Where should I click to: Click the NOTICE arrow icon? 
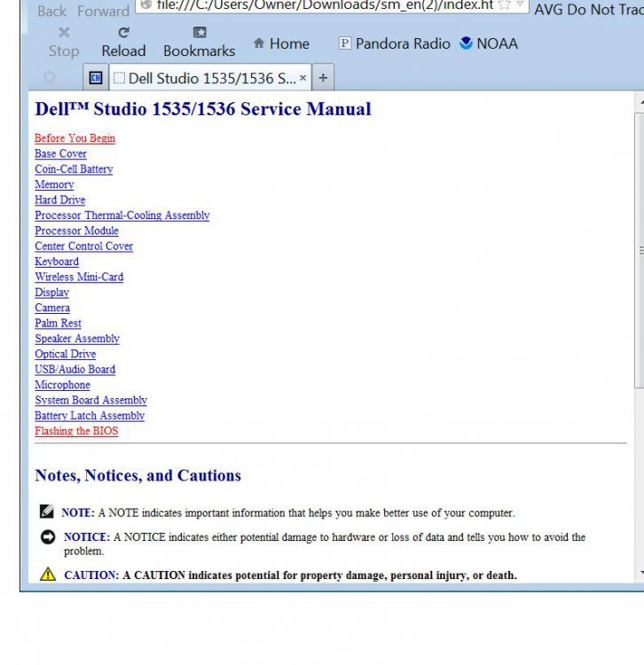(48, 537)
